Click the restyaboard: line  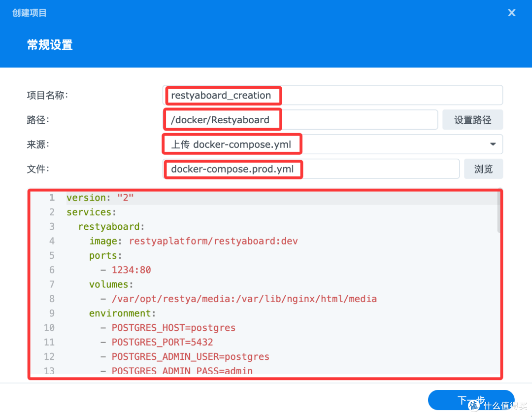coord(112,227)
